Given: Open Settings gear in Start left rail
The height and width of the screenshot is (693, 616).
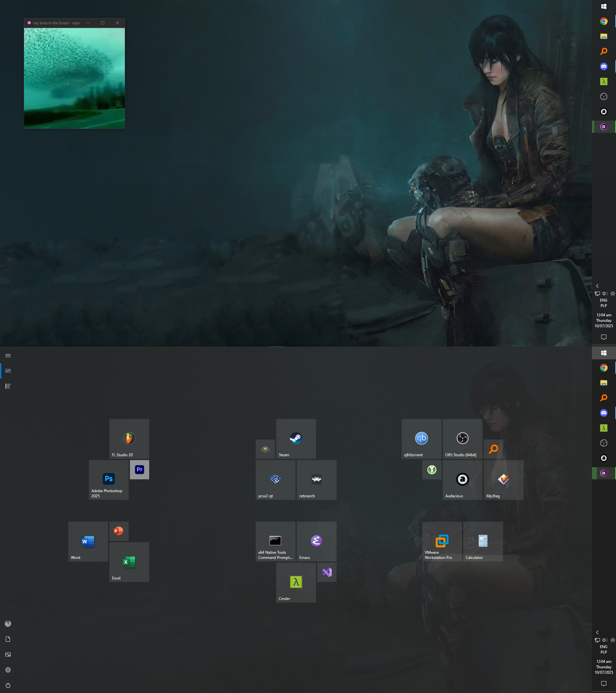Looking at the screenshot, I should 8,670.
